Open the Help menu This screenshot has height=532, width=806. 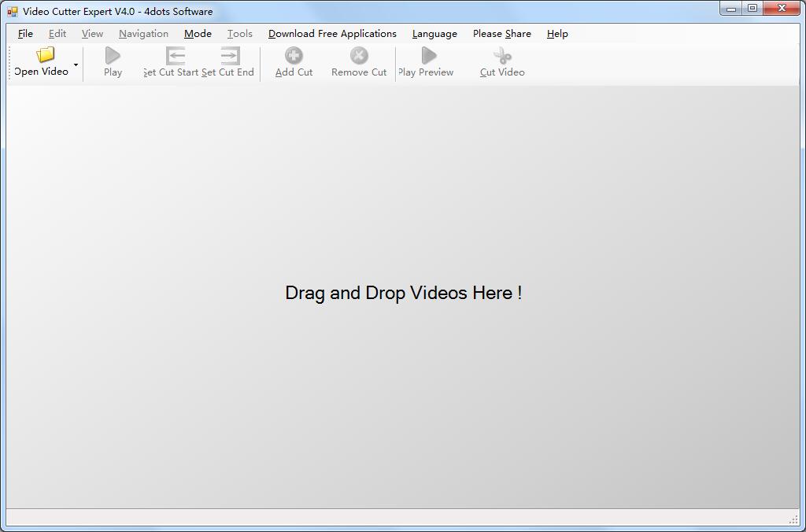(557, 34)
